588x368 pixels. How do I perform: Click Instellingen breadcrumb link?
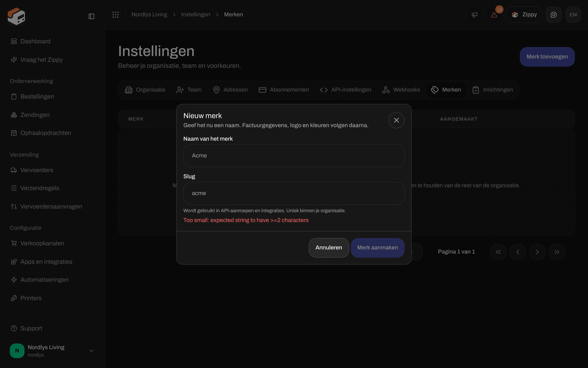pos(196,15)
